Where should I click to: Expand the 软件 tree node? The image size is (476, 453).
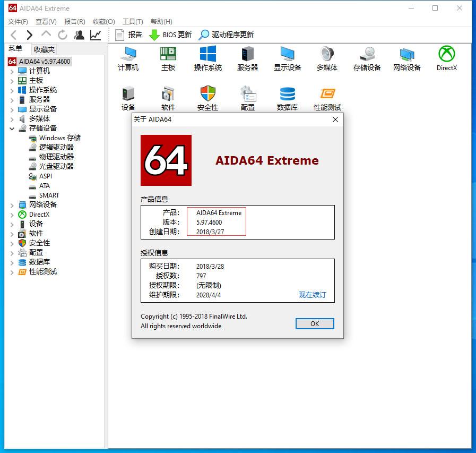12,233
